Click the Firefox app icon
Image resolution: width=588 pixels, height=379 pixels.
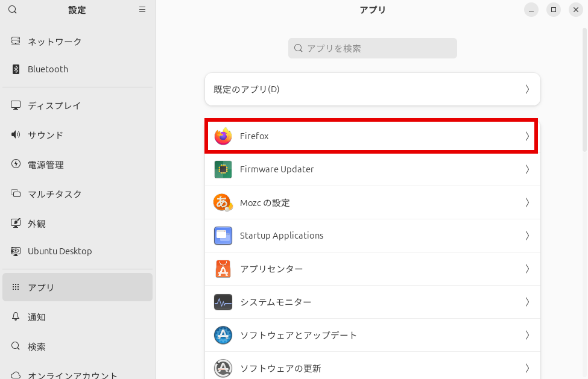223,137
